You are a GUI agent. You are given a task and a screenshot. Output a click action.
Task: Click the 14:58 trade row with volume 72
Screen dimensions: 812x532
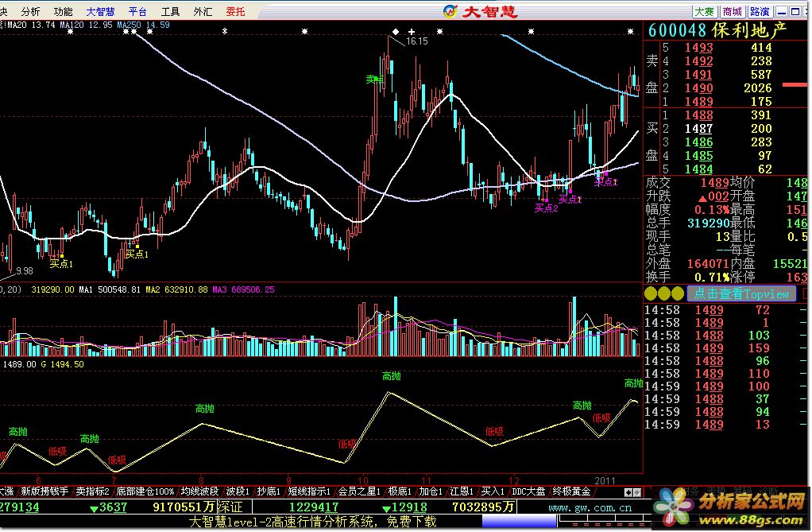tap(707, 310)
